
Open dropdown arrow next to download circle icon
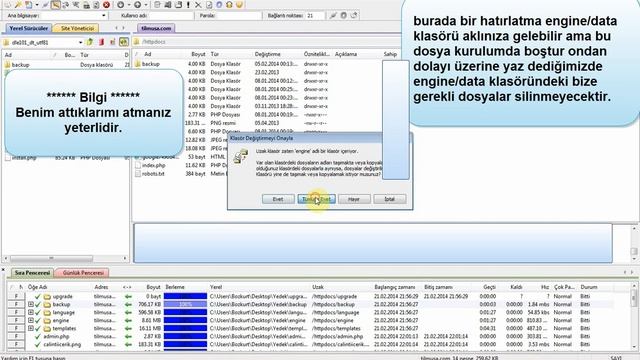[x=129, y=5]
